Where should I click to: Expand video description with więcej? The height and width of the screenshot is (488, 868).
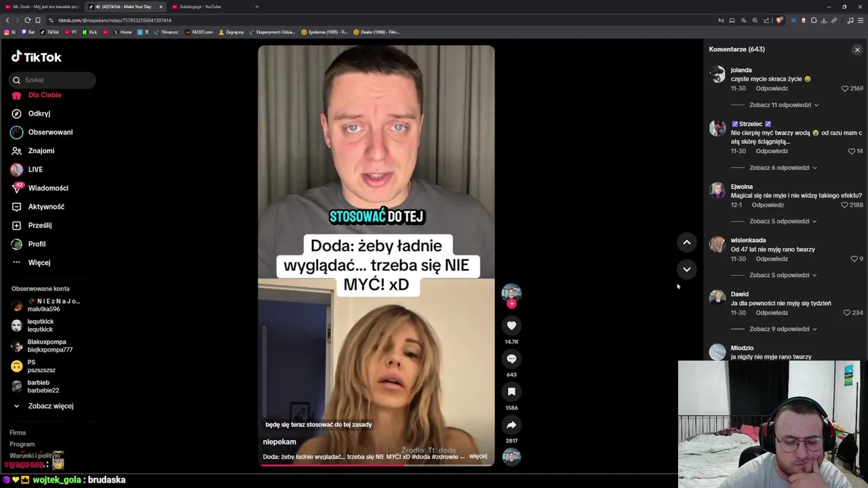pos(478,456)
